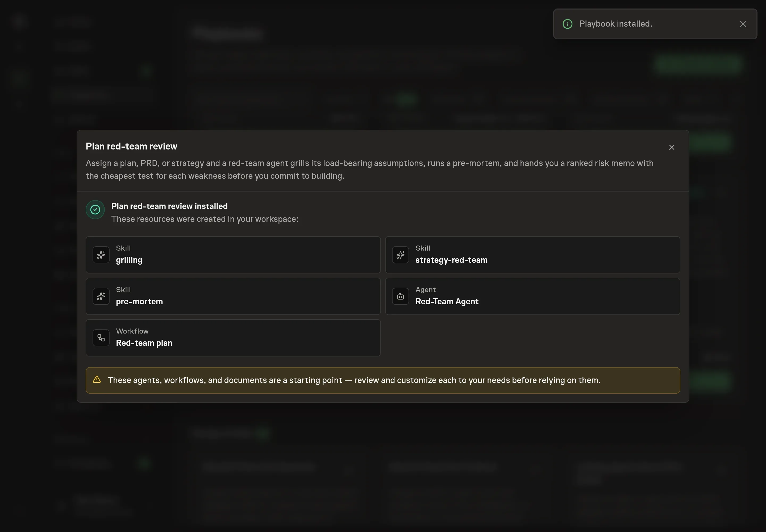Viewport: 766px width, 532px height.
Task: Dismiss the 'Playbook installed.' toast notification
Action: point(743,24)
